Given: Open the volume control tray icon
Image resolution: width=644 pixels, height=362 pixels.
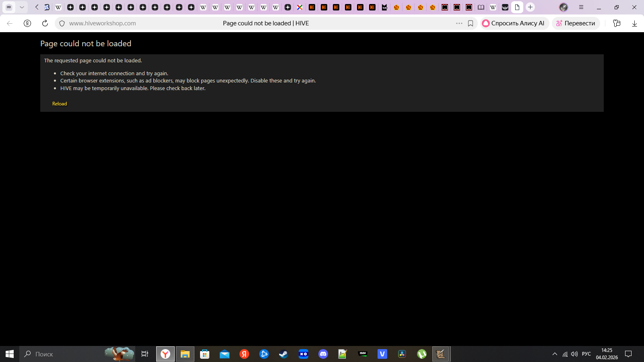Looking at the screenshot, I should coord(574,354).
